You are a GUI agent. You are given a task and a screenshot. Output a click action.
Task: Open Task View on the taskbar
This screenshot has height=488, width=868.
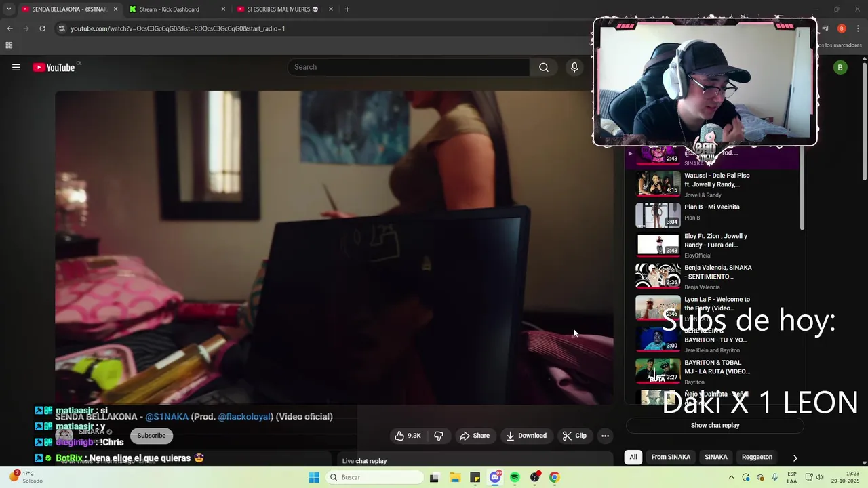(434, 477)
